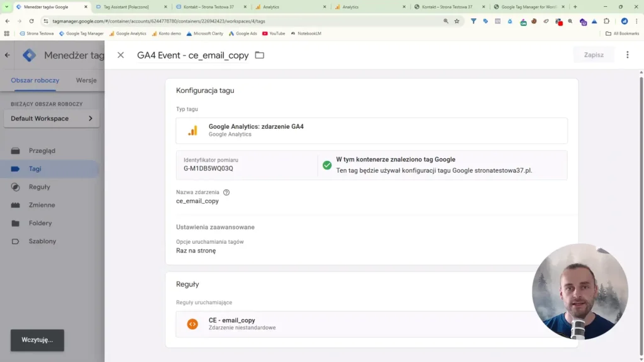Screen dimensions: 644x362
Task: Click the Przegląd sidebar icon
Action: [x=15, y=151]
